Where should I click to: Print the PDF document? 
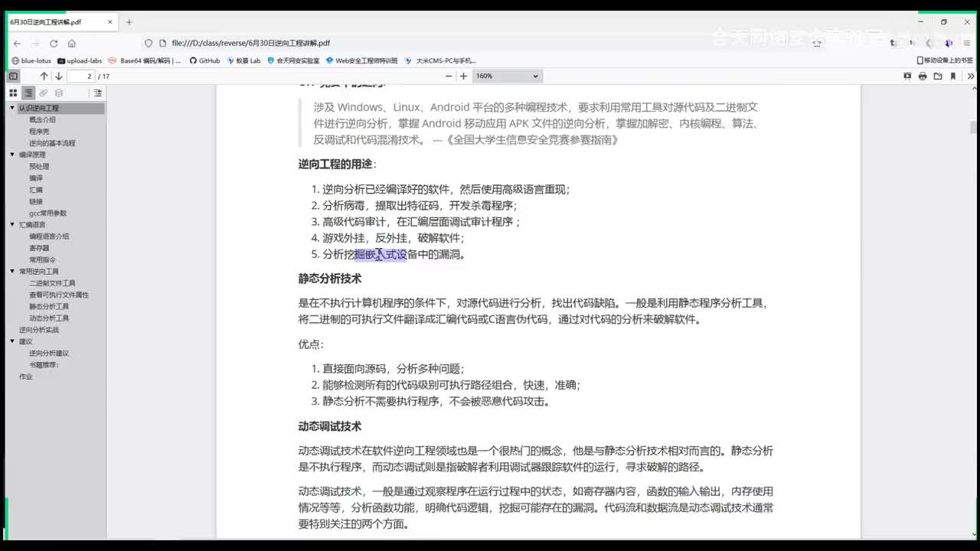point(923,76)
